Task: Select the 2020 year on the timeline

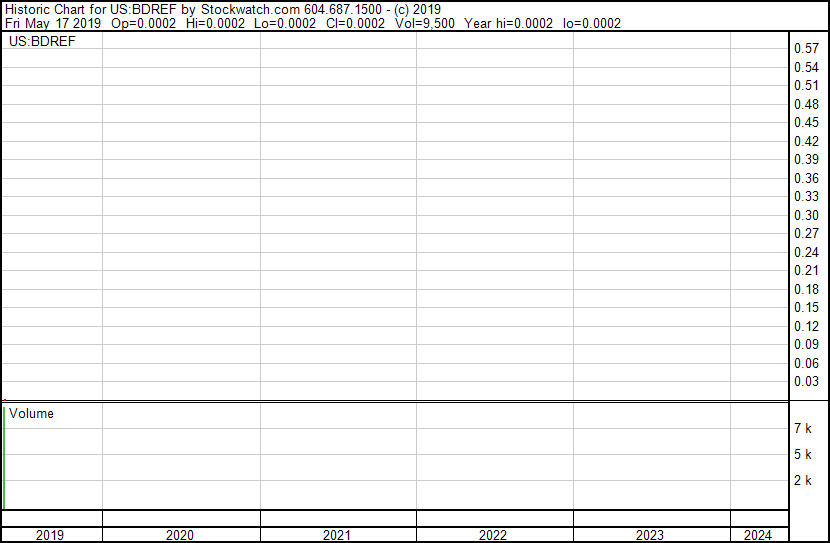Action: pos(180,535)
